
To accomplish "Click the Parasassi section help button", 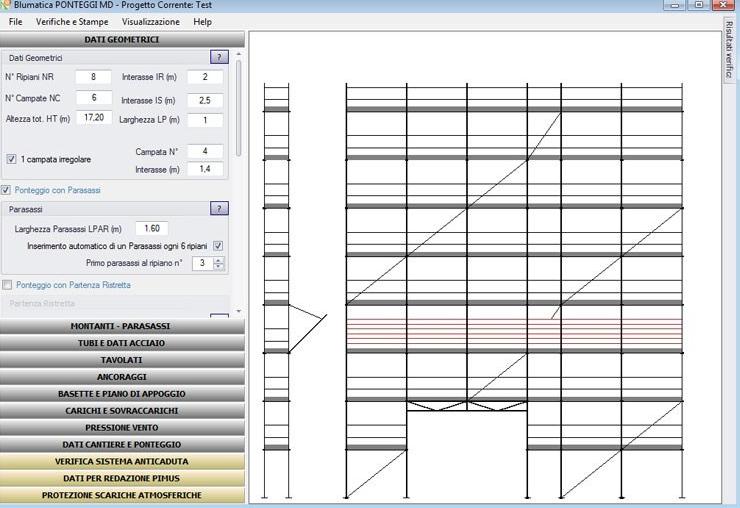I will point(219,208).
